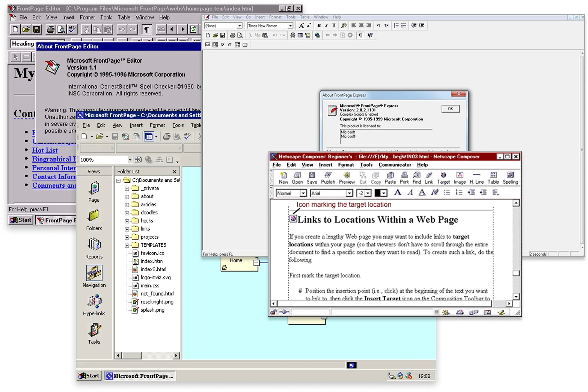Toggle center alignment in FrontPage Express toolbar
Viewport: 588px width, 392px height.
point(361,26)
